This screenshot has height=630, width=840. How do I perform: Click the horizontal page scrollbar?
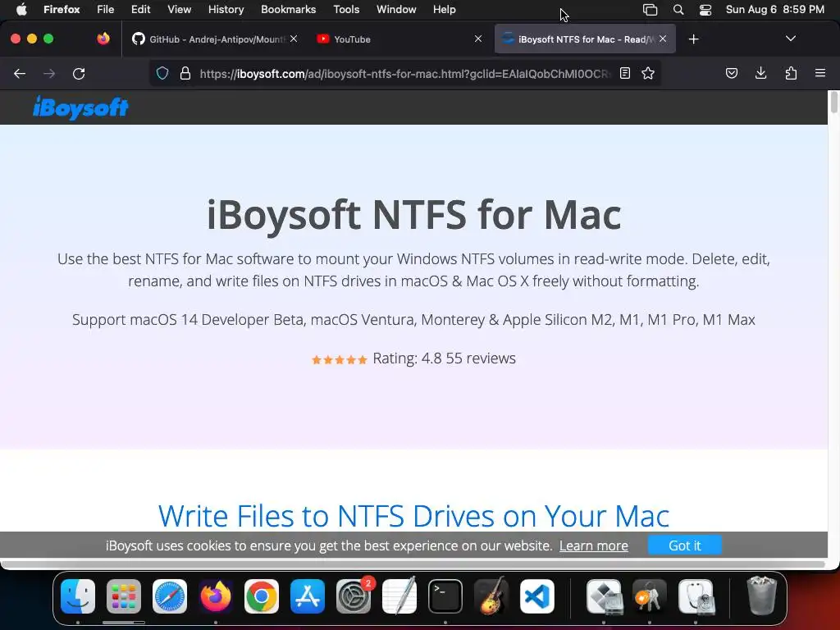click(413, 564)
